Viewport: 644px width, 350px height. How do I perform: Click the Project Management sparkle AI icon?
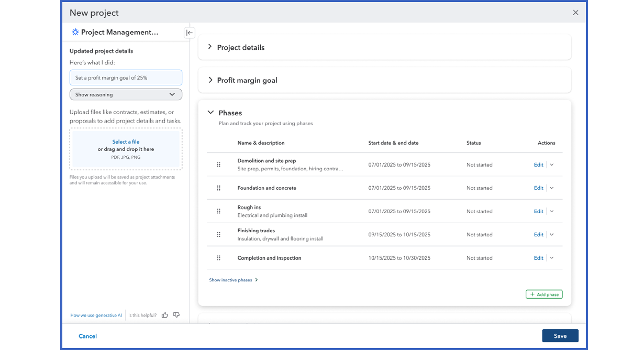pos(75,32)
